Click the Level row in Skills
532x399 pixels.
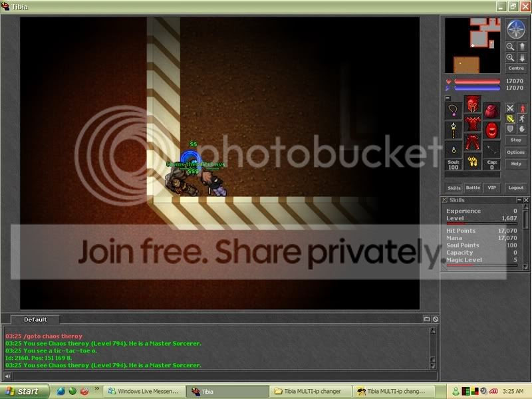pyautogui.click(x=481, y=218)
